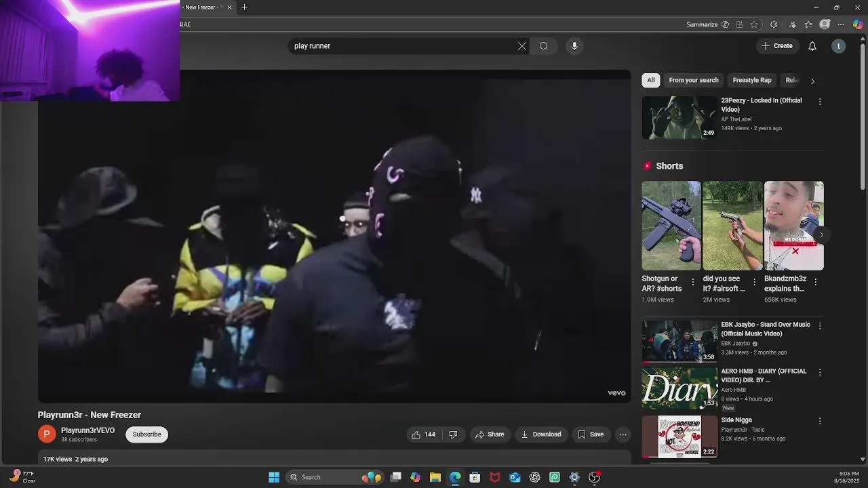This screenshot has width=868, height=488.
Task: Open File Explorer from taskbar
Action: pos(435,477)
